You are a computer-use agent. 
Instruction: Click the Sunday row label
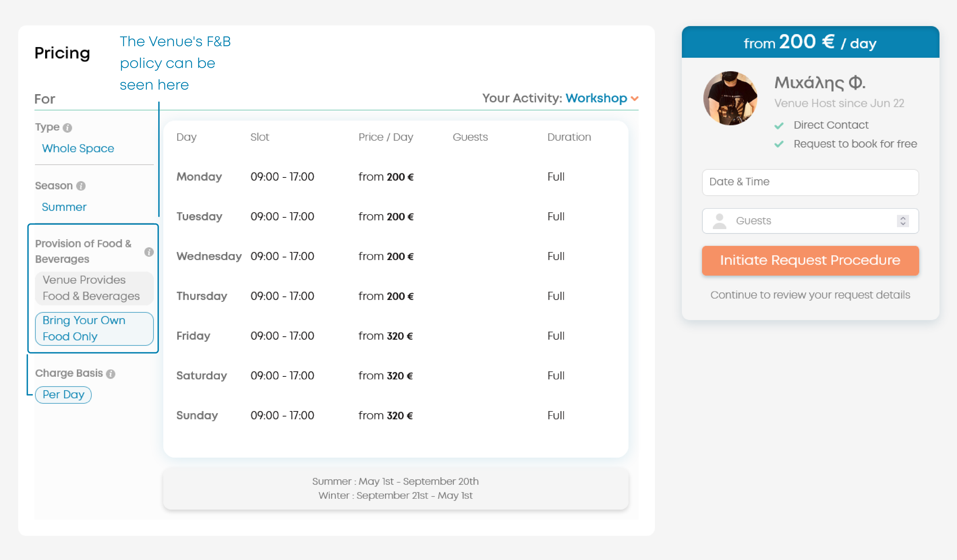pos(197,416)
